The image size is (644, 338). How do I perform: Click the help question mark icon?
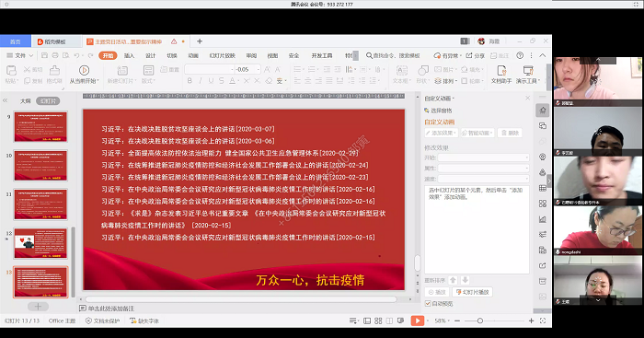[520, 55]
